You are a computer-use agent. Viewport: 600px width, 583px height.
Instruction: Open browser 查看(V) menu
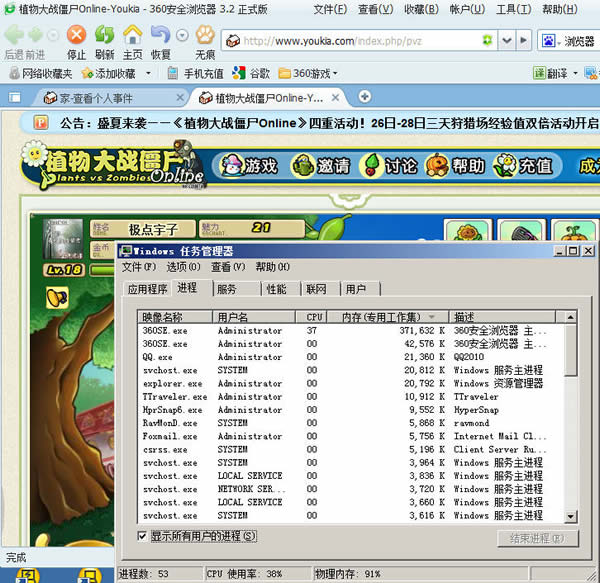pos(375,9)
